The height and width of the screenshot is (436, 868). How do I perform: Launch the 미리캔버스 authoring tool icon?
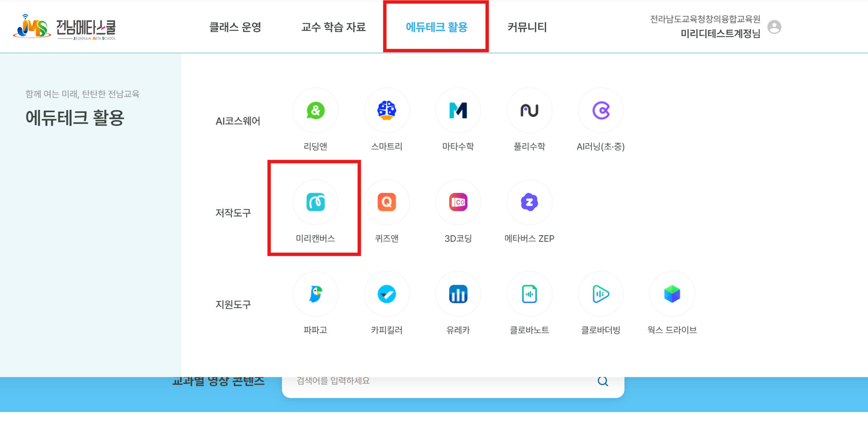point(315,202)
